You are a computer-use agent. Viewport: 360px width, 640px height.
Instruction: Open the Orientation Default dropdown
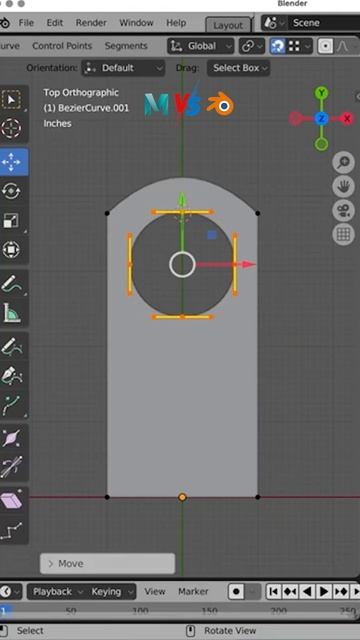pyautogui.click(x=123, y=68)
